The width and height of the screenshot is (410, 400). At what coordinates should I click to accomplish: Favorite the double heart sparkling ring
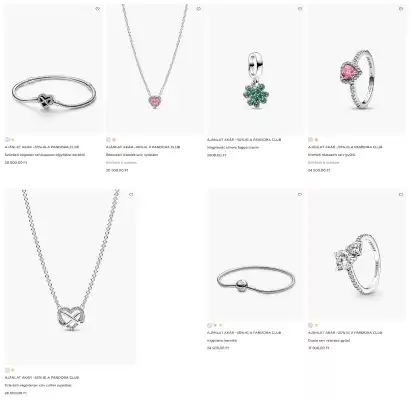click(401, 194)
